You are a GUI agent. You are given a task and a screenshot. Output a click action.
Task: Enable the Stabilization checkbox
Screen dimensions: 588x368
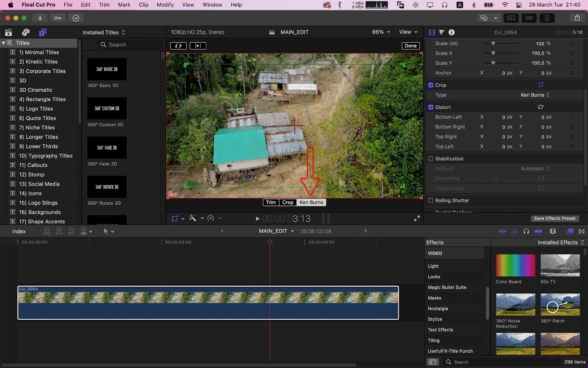pos(431,159)
